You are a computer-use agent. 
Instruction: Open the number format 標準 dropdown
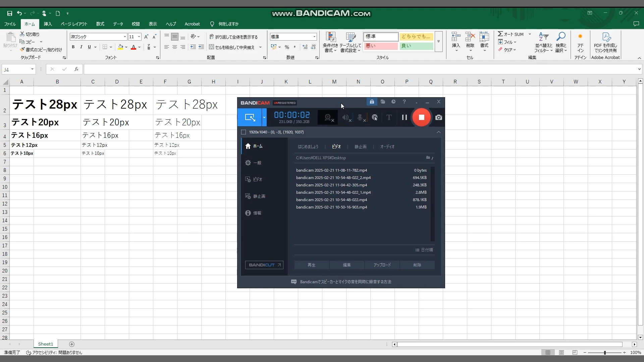click(x=314, y=37)
